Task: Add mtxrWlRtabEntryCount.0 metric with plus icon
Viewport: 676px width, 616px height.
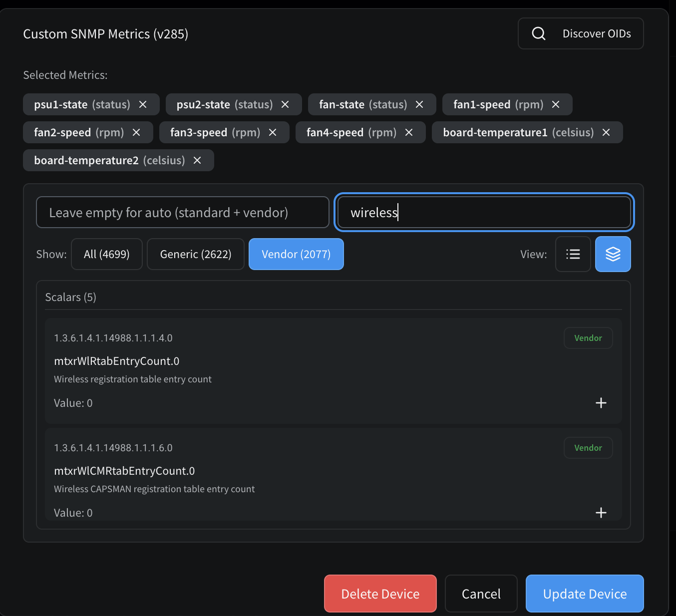Action: [x=601, y=403]
